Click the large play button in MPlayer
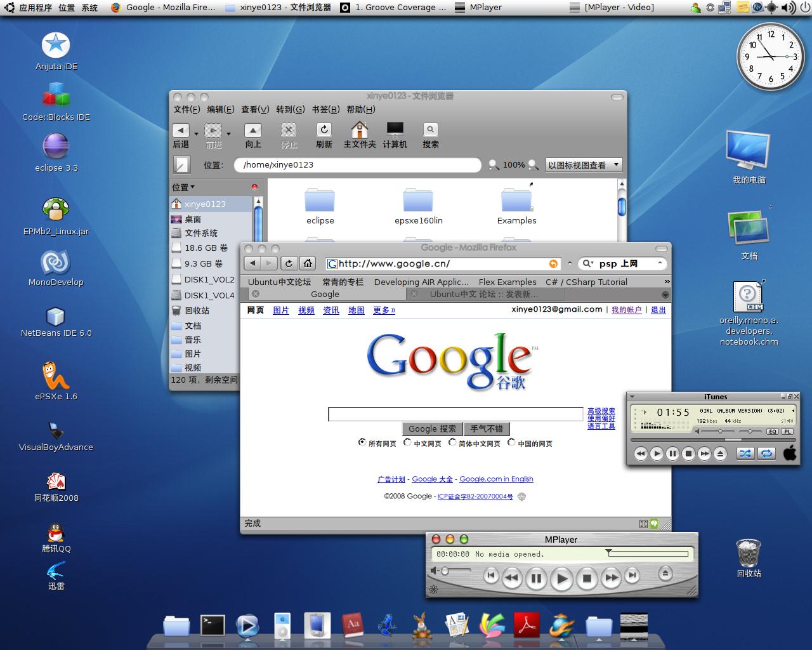The width and height of the screenshot is (812, 650). pyautogui.click(x=561, y=579)
